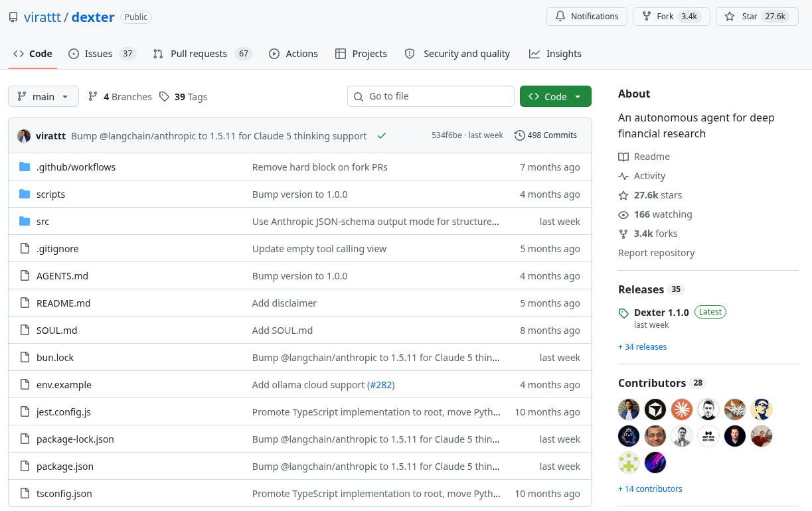Click the tsconfig.json file icon

coord(25,493)
